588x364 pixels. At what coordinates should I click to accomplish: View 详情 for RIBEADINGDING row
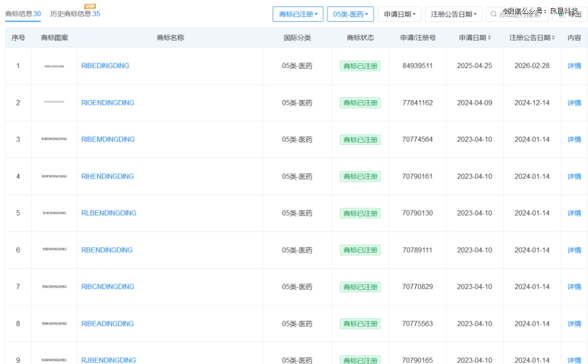574,324
